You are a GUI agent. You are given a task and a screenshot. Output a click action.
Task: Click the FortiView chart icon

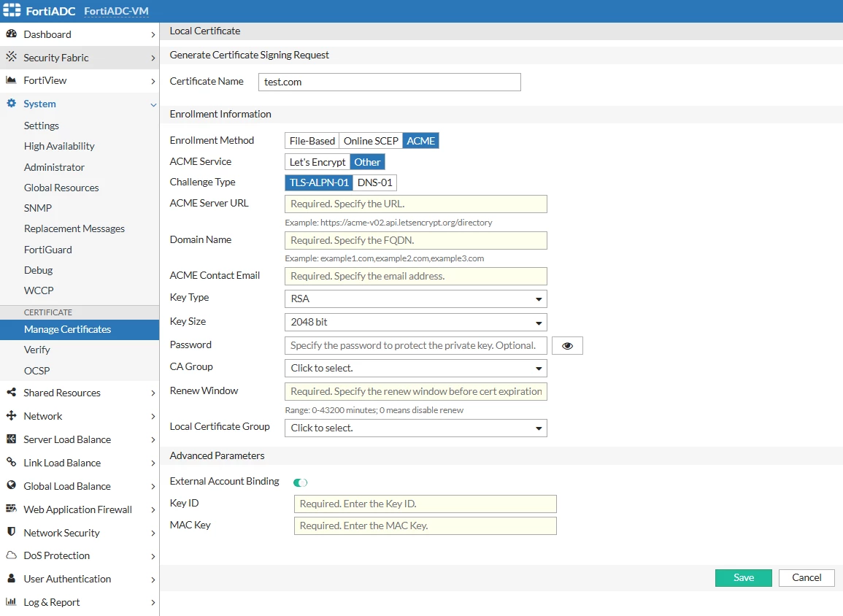(x=11, y=80)
